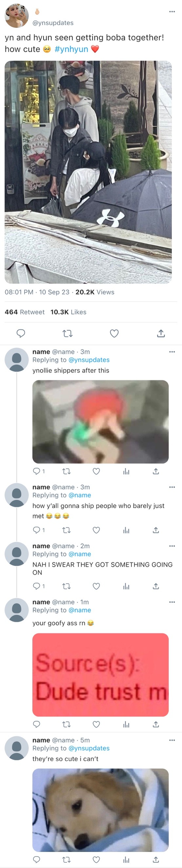The height and width of the screenshot is (868, 182).
Task: Open more options on 'they're so cute' reply
Action: click(x=172, y=740)
